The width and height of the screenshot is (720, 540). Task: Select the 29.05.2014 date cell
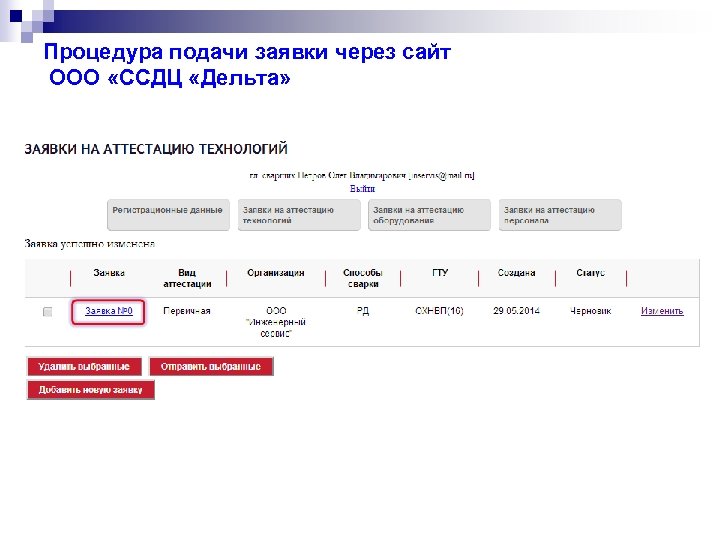pos(517,311)
